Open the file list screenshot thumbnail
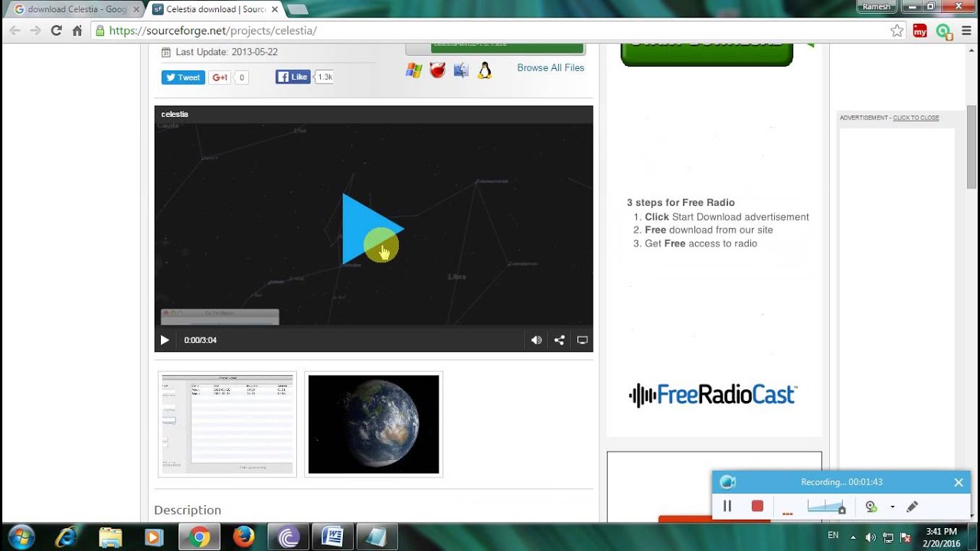The image size is (980, 551). click(227, 424)
